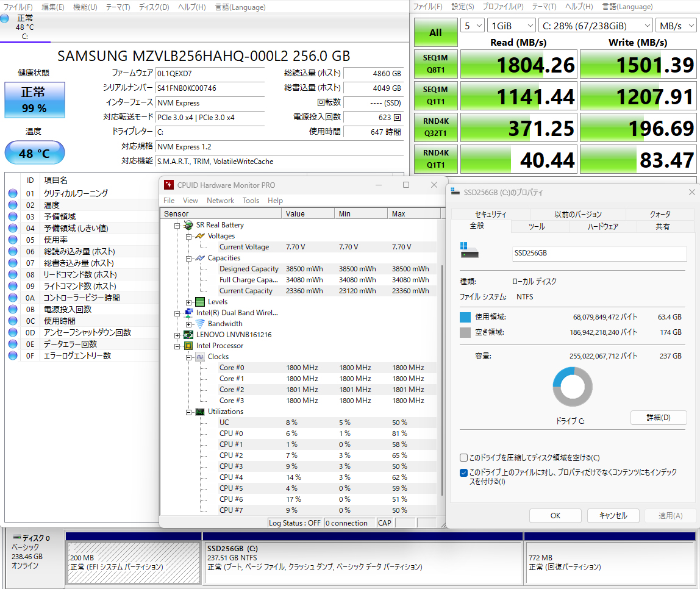Click the SR Real Battery tree icon
This screenshot has height=589, width=700.
[188, 225]
